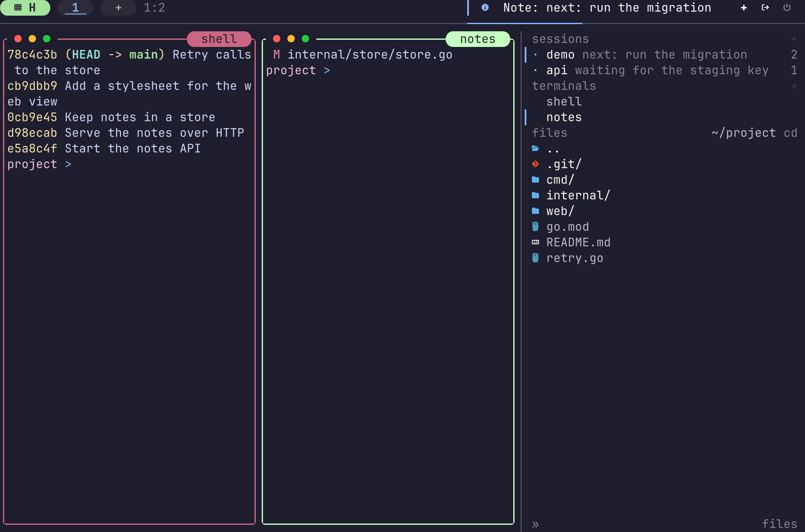Click internal/store/store.go in notes pane
Screen dimensions: 805x532
click(370, 55)
